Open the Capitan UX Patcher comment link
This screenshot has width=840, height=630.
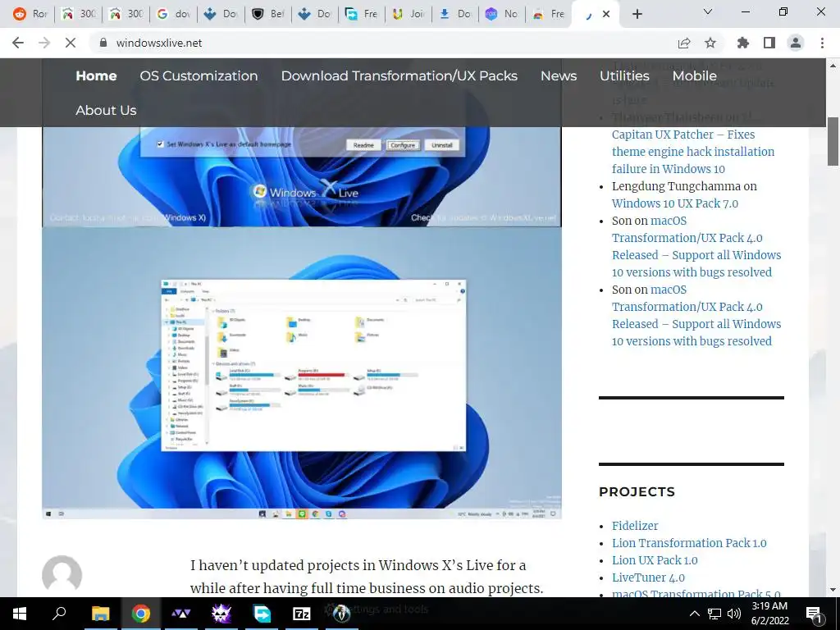(692, 152)
